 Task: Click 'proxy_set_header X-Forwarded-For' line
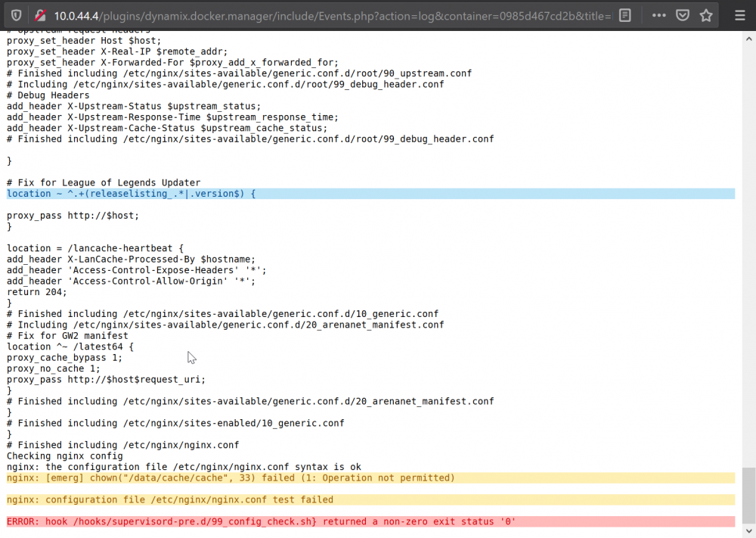click(172, 62)
